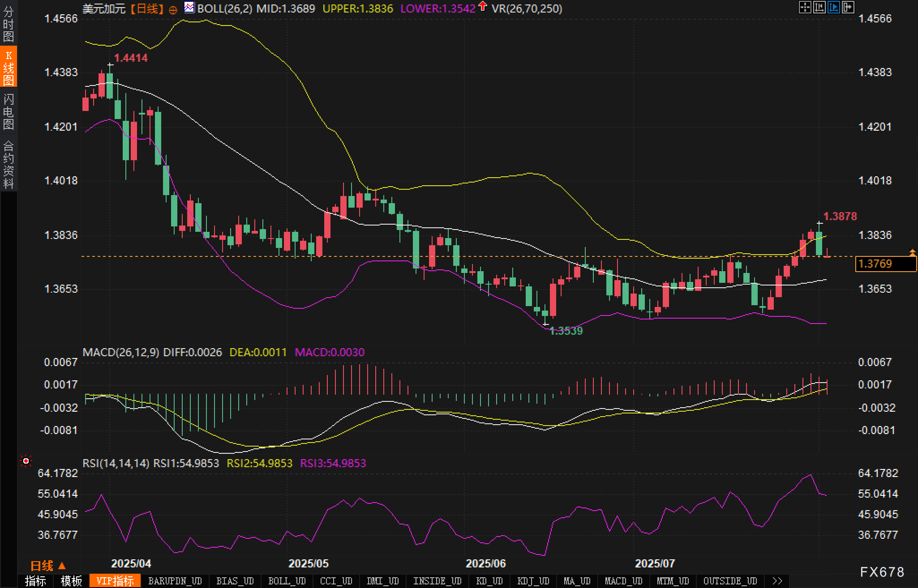Click the orange circle icon beside 日线
The width and height of the screenshot is (918, 588).
pyautogui.click(x=173, y=10)
